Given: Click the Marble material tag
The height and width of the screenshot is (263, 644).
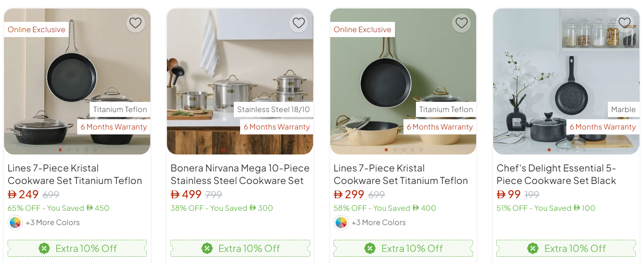Looking at the screenshot, I should click(623, 109).
